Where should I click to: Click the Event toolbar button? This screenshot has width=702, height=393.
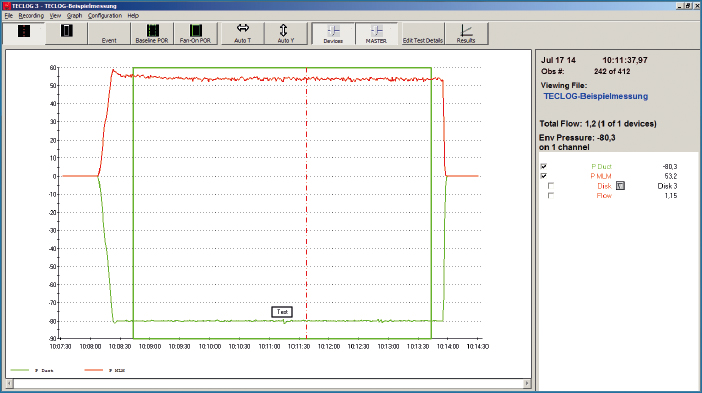pyautogui.click(x=109, y=34)
